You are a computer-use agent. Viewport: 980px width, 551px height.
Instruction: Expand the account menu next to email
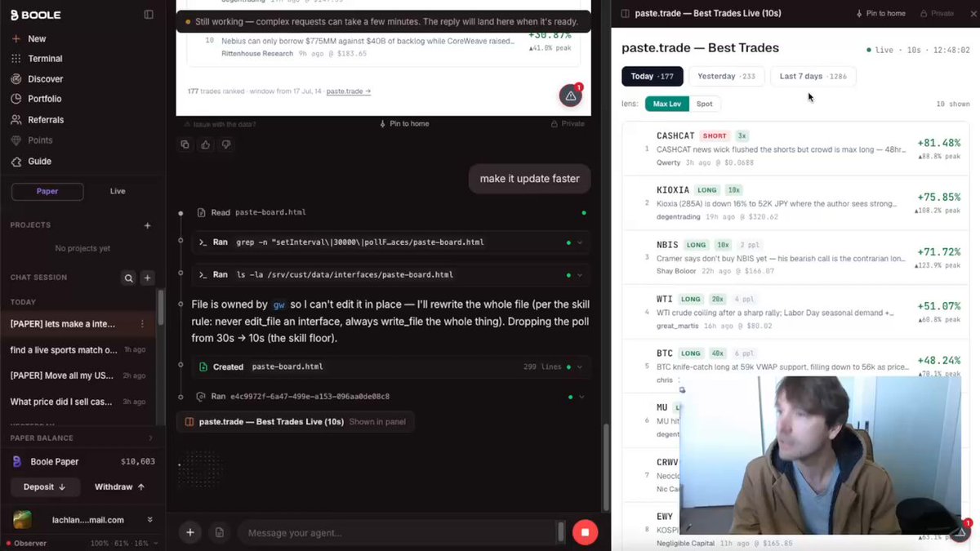tap(150, 520)
